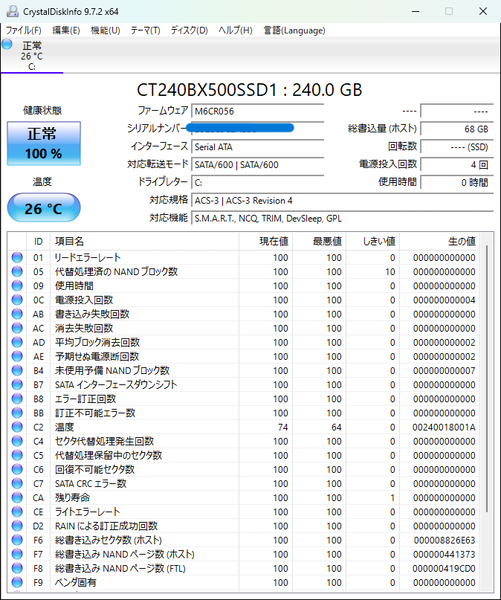This screenshot has height=600, width=501.
Task: Click status orb for AE 予期せぬ電源断回数
Action: click(x=17, y=356)
